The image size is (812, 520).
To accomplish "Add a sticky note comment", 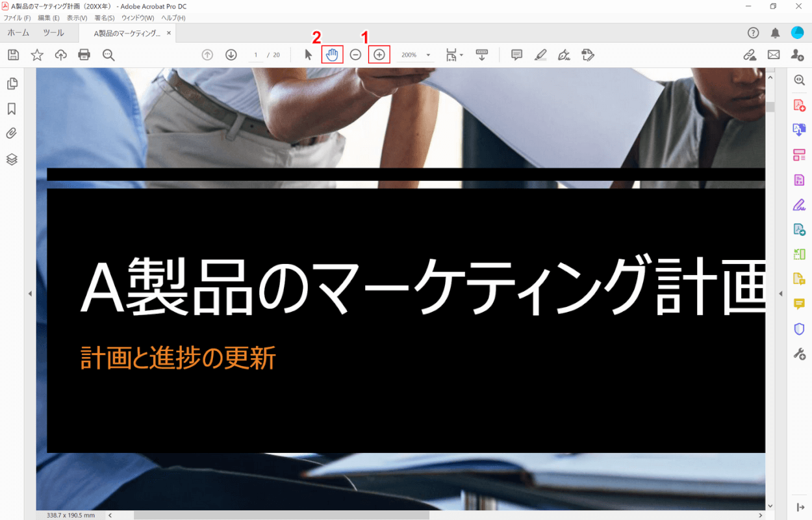I will point(517,55).
